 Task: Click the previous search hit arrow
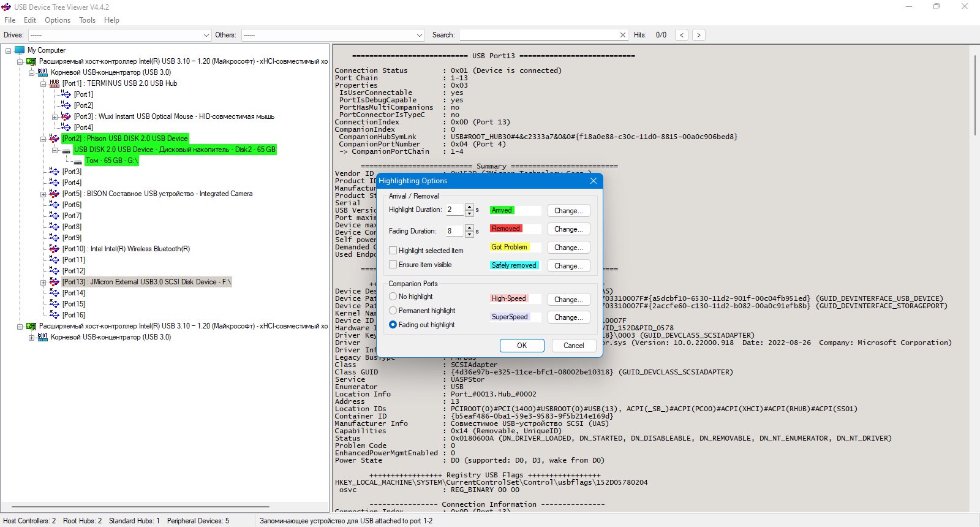point(682,35)
